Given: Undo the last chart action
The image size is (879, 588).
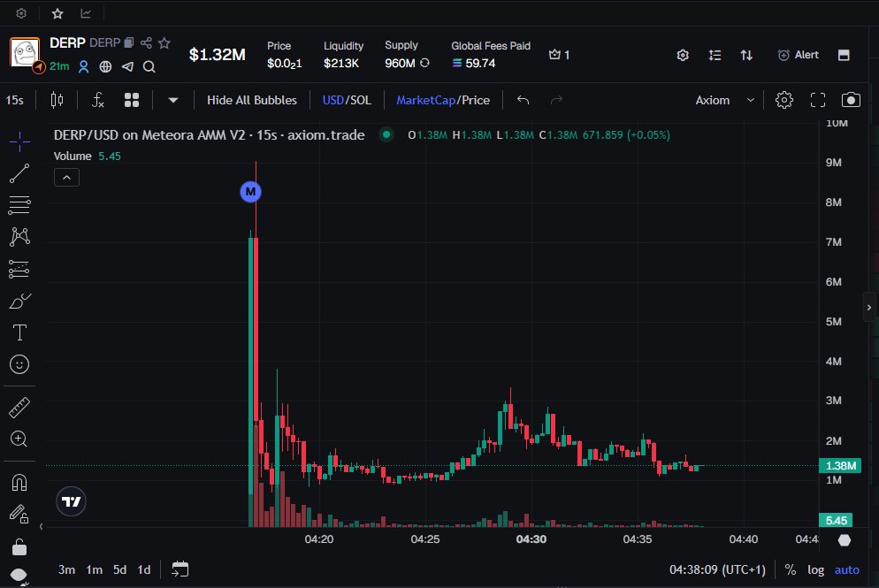Looking at the screenshot, I should point(523,100).
